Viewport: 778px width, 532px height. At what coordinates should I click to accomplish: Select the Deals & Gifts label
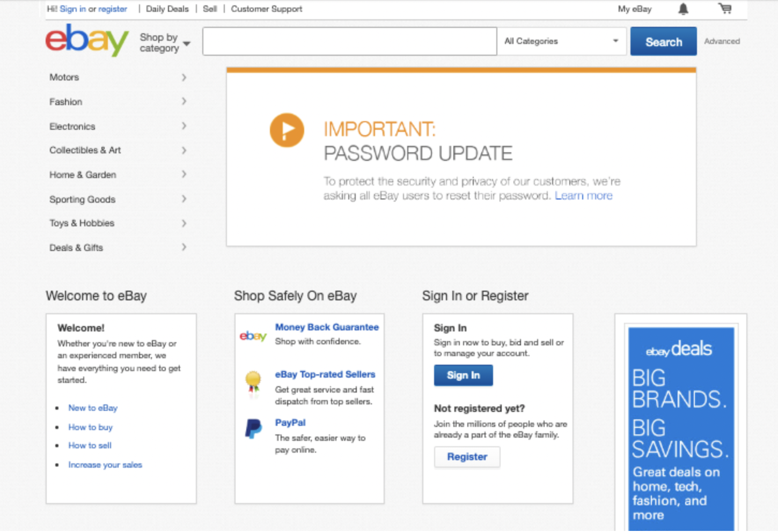pyautogui.click(x=76, y=247)
